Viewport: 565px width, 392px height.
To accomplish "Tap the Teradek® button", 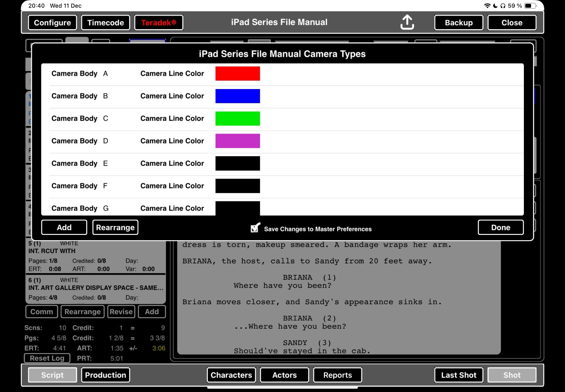I will pyautogui.click(x=159, y=23).
